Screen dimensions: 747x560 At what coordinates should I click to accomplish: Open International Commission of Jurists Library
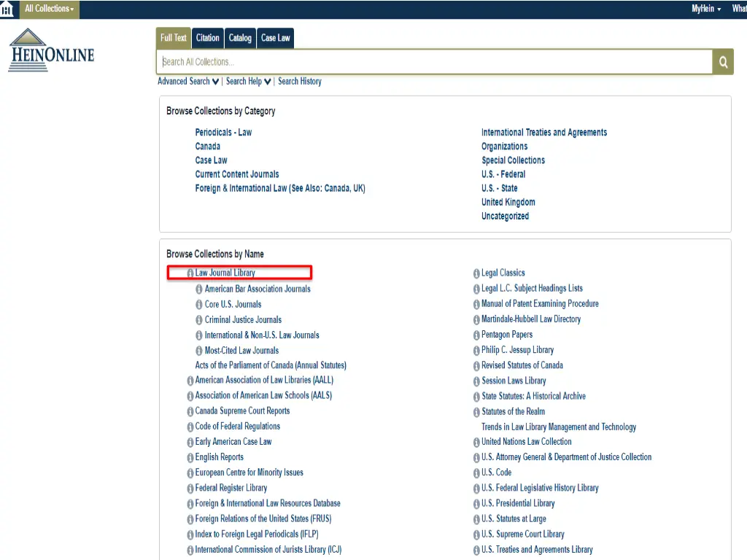[268, 550]
